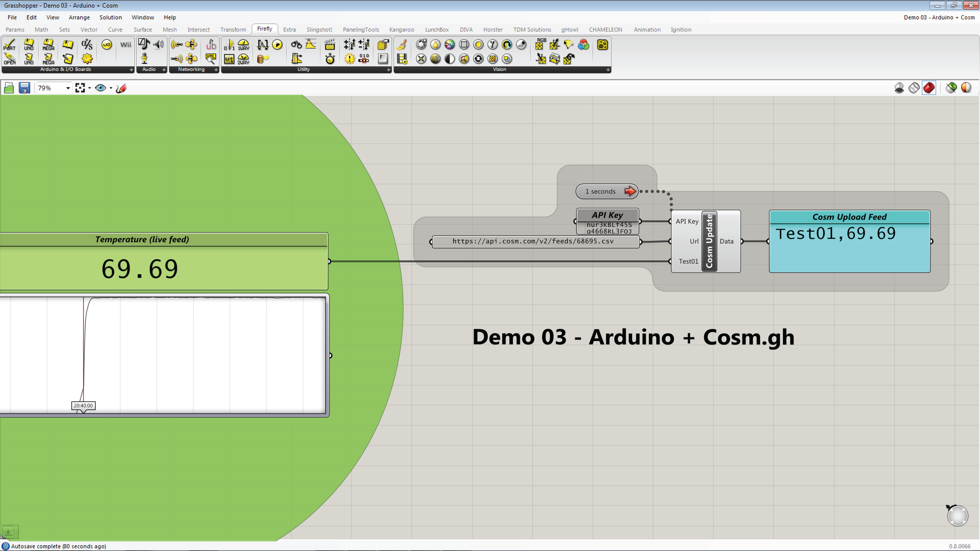980x551 pixels.
Task: Click the yellow leopard-spot texture icon
Action: [603, 45]
